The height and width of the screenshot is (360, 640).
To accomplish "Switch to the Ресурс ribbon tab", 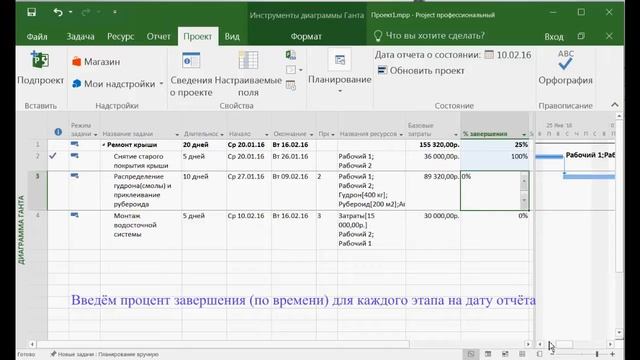I will coord(120,37).
